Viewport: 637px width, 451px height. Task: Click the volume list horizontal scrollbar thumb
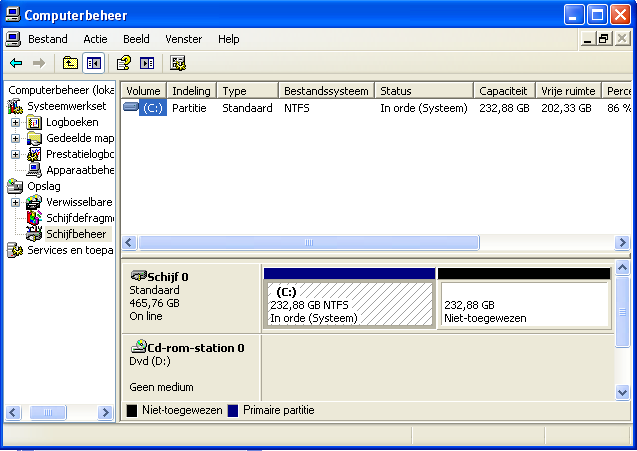coord(309,243)
